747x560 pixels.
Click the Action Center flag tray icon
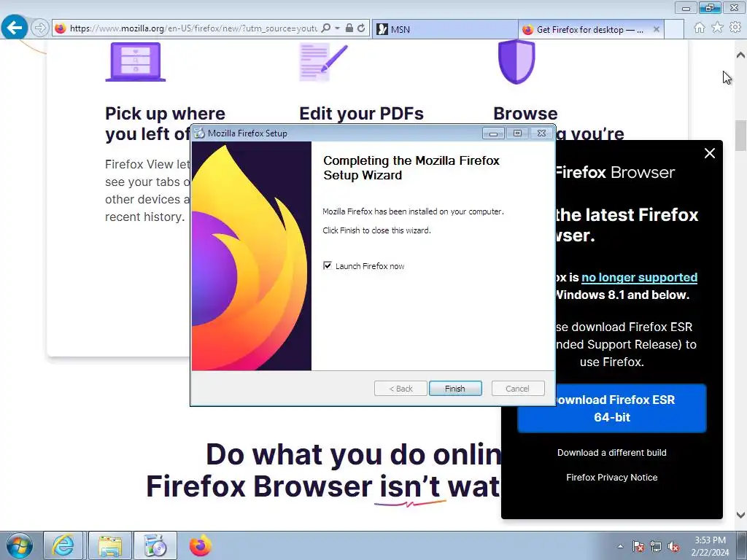(638, 546)
